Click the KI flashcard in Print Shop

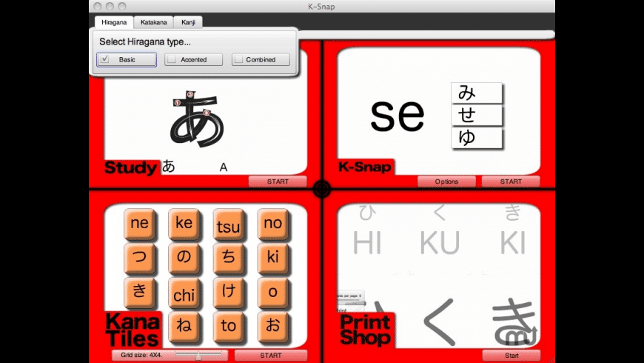click(x=512, y=242)
